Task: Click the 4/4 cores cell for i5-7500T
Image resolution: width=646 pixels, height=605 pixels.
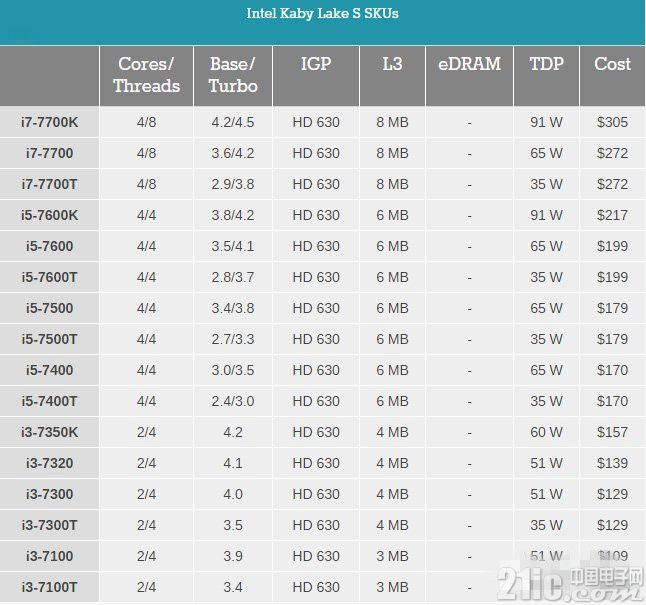Action: [146, 339]
